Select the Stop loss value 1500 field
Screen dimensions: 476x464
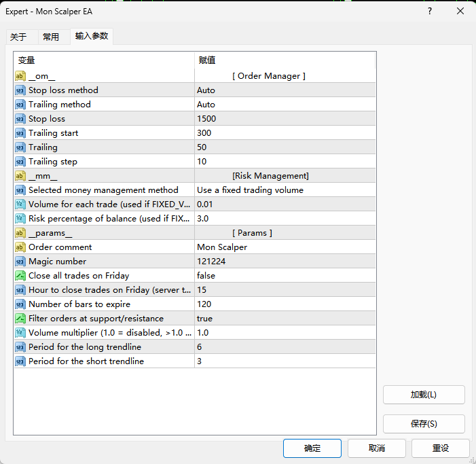click(284, 119)
